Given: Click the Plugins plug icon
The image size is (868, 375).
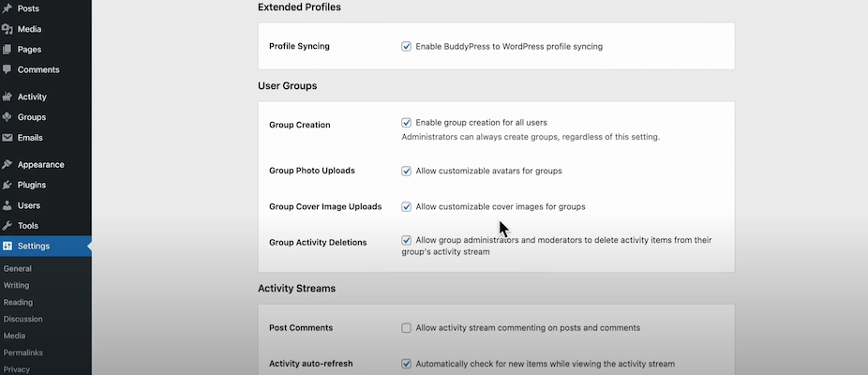Looking at the screenshot, I should pyautogui.click(x=7, y=185).
